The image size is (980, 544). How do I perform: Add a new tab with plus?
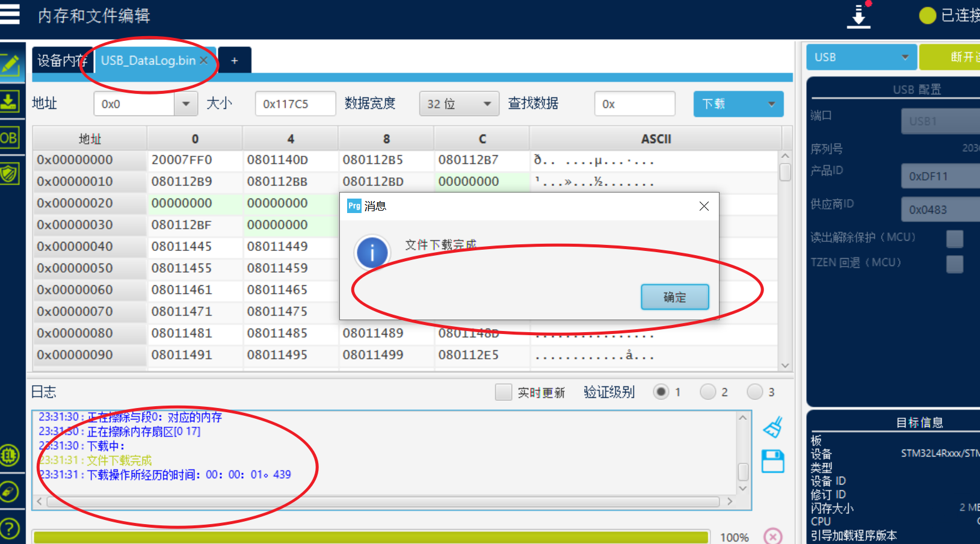235,60
